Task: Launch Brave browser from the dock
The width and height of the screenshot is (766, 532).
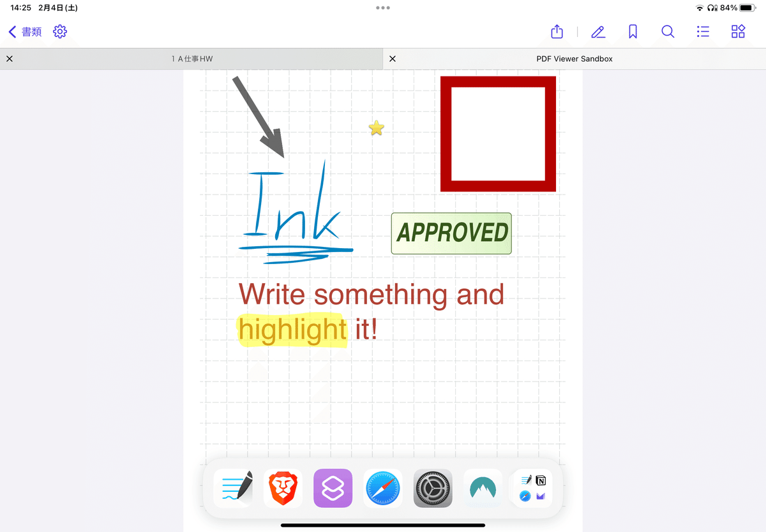Action: click(x=283, y=488)
